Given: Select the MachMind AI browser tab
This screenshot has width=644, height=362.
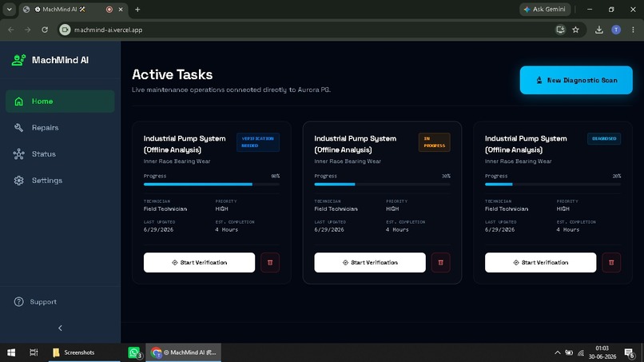Looking at the screenshot, I should point(73,10).
